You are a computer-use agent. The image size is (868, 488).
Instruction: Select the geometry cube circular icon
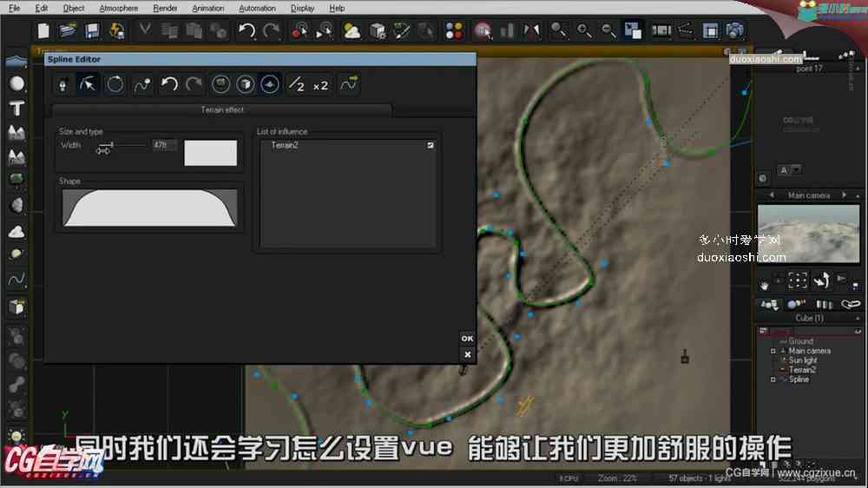click(246, 85)
